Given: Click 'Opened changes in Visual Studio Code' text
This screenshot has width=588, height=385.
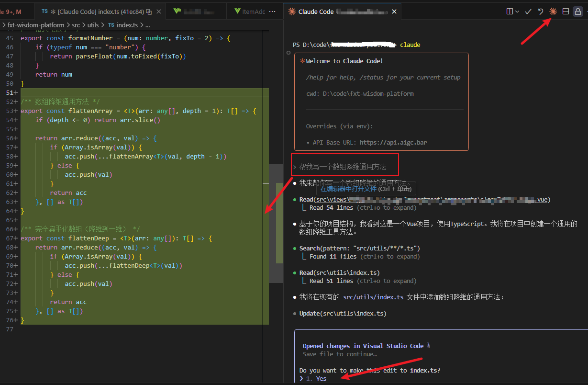Looking at the screenshot, I should 363,346.
